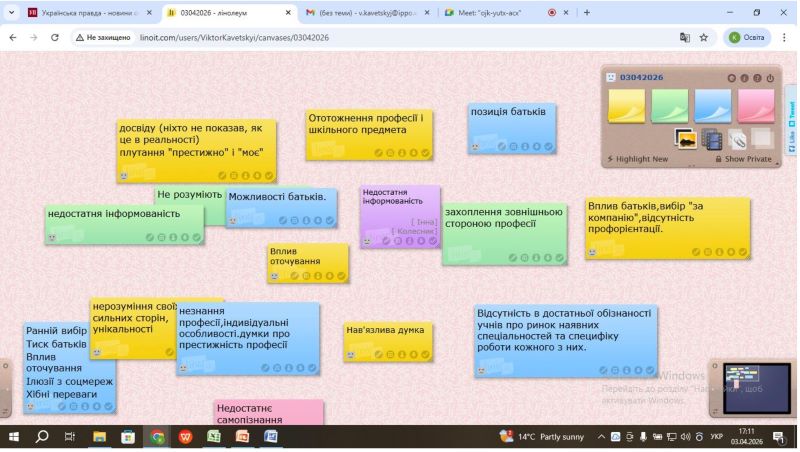Close the Українська правда tab
This screenshot has height=452, width=800.
point(149,13)
